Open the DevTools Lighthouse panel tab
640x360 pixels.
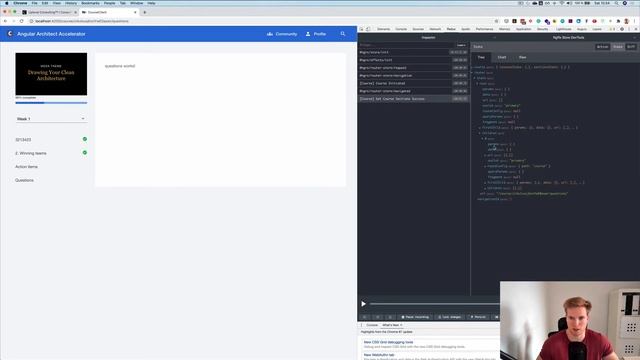(x=563, y=29)
